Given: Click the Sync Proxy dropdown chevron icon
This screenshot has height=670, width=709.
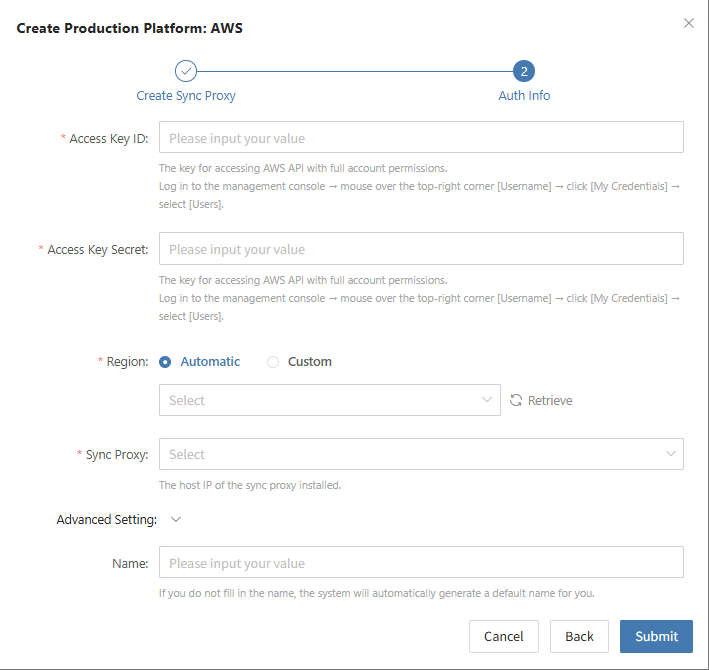Looking at the screenshot, I should pyautogui.click(x=671, y=453).
